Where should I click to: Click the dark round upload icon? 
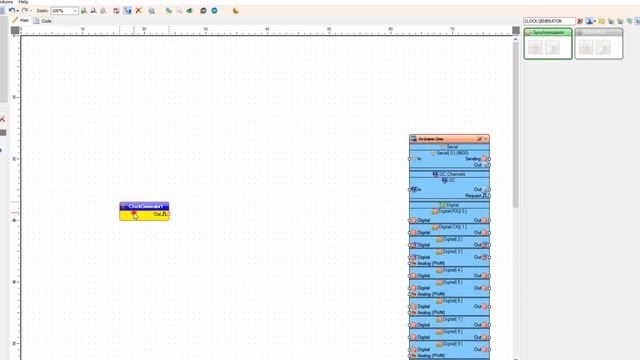click(x=203, y=11)
